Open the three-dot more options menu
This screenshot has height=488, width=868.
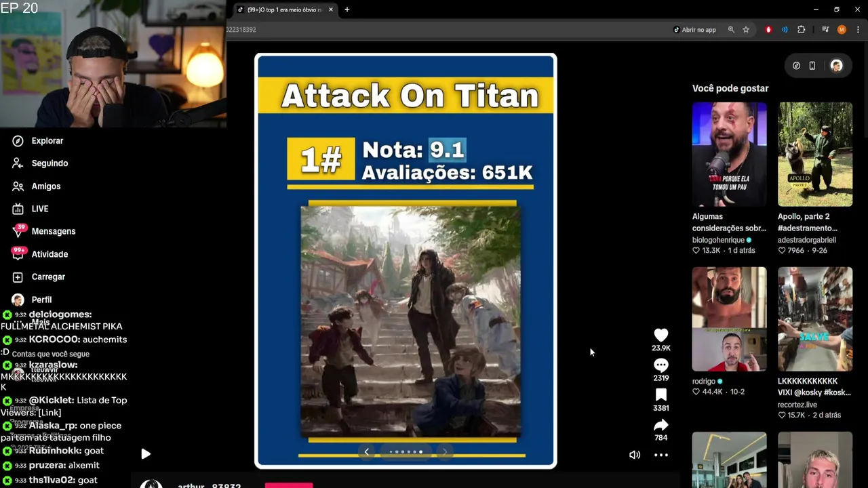click(661, 455)
